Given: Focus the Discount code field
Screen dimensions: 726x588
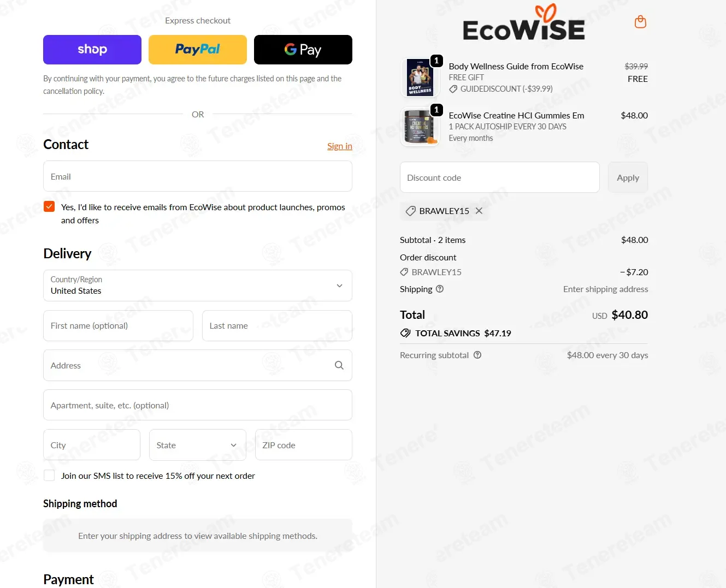Looking at the screenshot, I should tap(500, 177).
